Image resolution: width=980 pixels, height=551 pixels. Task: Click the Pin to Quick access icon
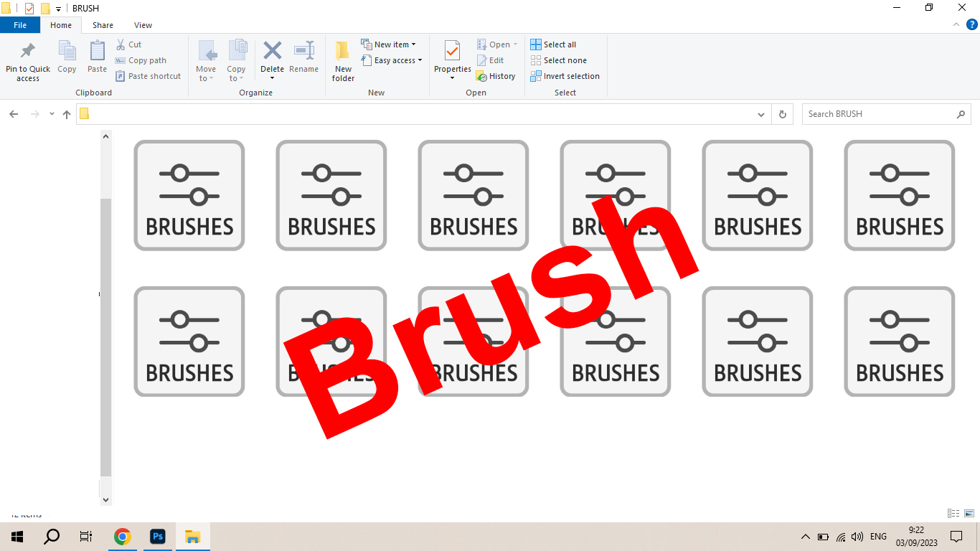coord(28,52)
